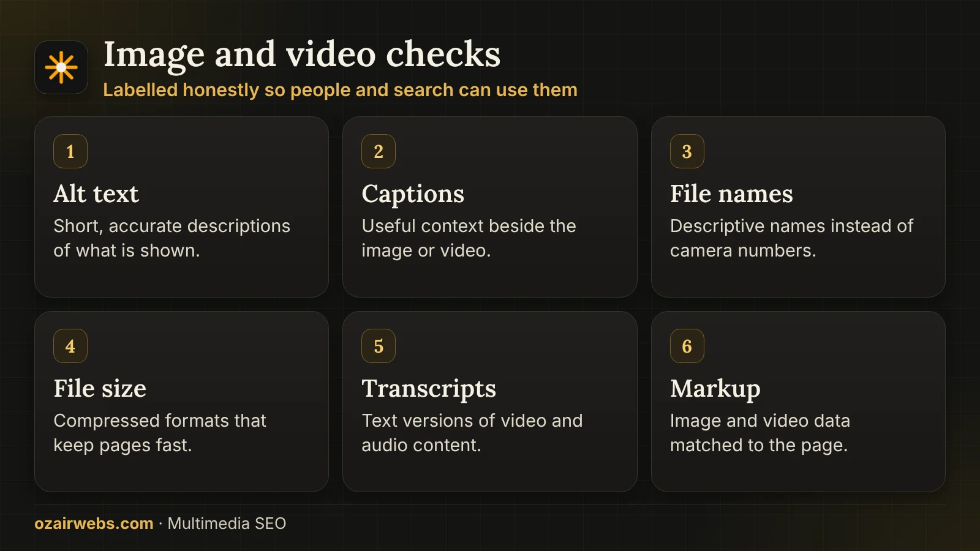Click the number 6 badge
980x551 pixels.
pyautogui.click(x=687, y=346)
